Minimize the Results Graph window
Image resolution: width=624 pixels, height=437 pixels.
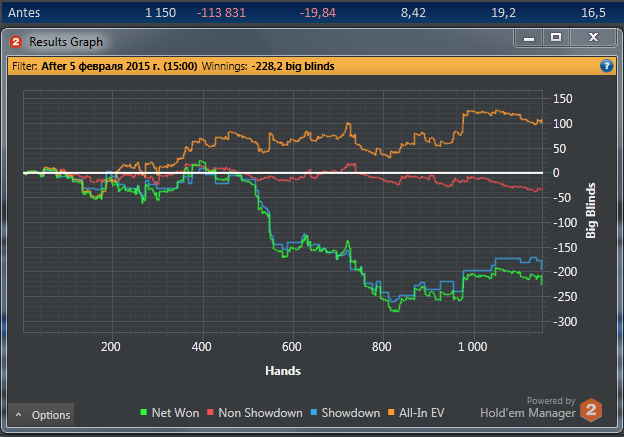528,38
